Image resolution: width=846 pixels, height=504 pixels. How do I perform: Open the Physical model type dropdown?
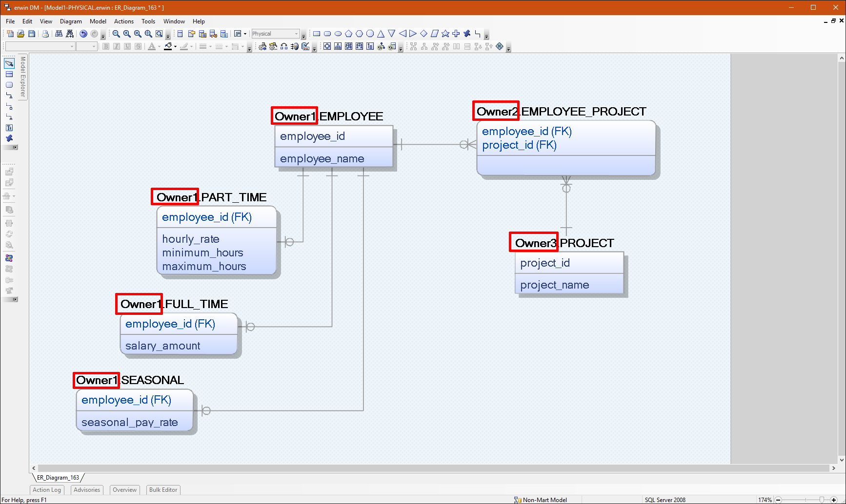(296, 34)
